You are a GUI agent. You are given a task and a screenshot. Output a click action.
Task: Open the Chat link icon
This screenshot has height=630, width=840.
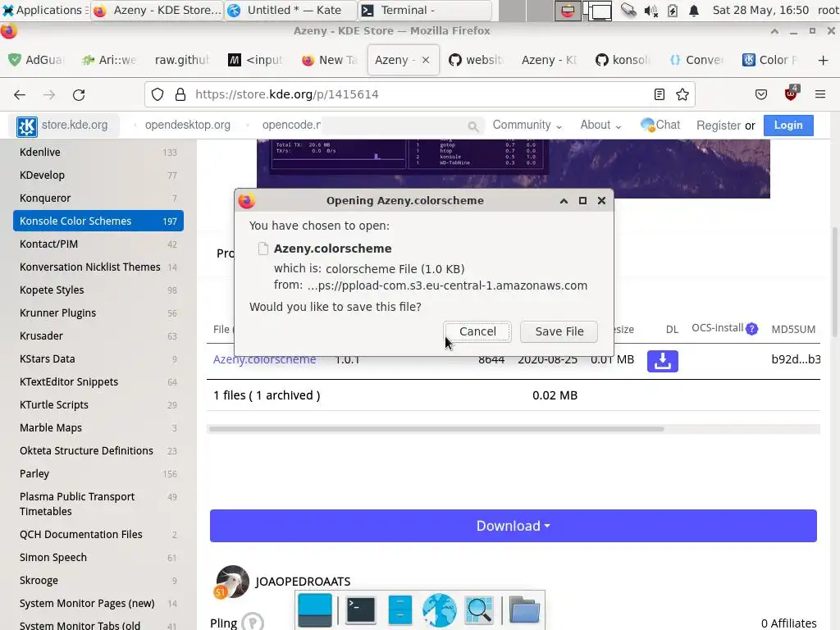click(x=648, y=126)
